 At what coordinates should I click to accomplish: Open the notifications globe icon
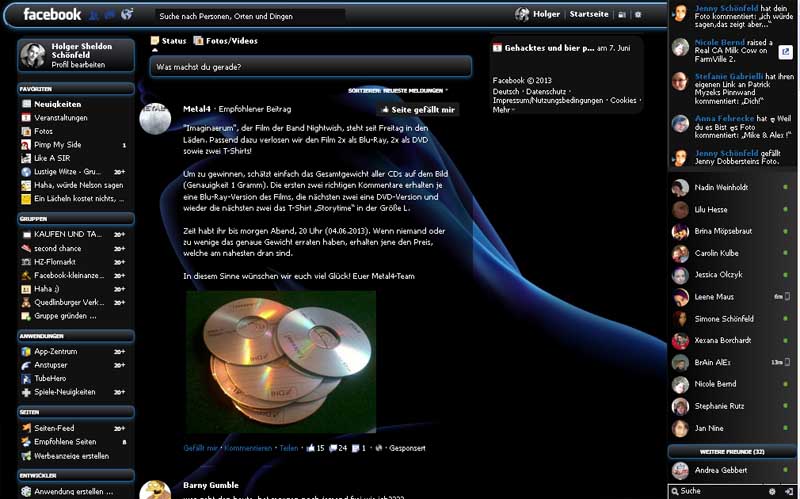pos(127,14)
